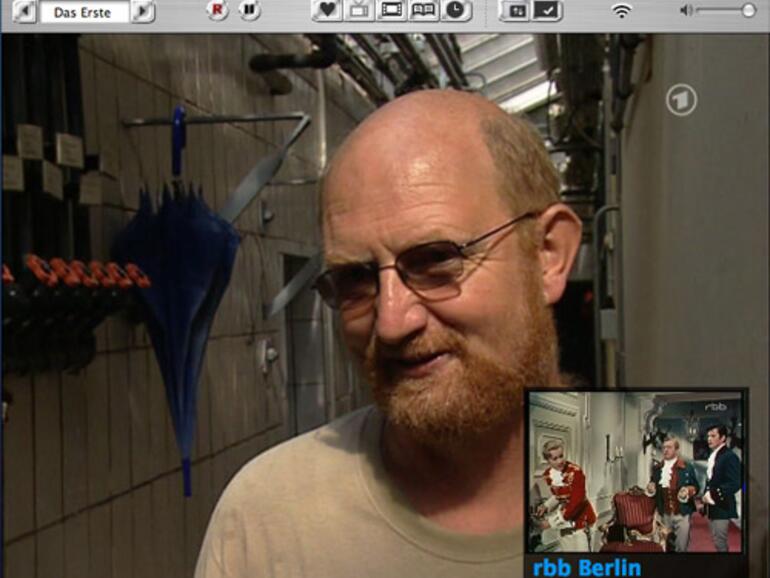The image size is (770, 578).
Task: Switch to the rbb Berlin picture-in-picture thumbnail
Action: click(635, 472)
